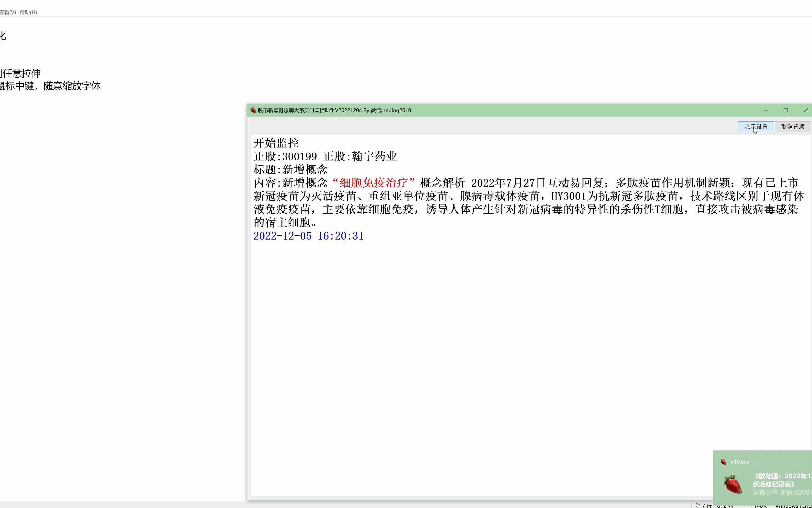Click the 开始监控 line in the log

pyautogui.click(x=276, y=143)
